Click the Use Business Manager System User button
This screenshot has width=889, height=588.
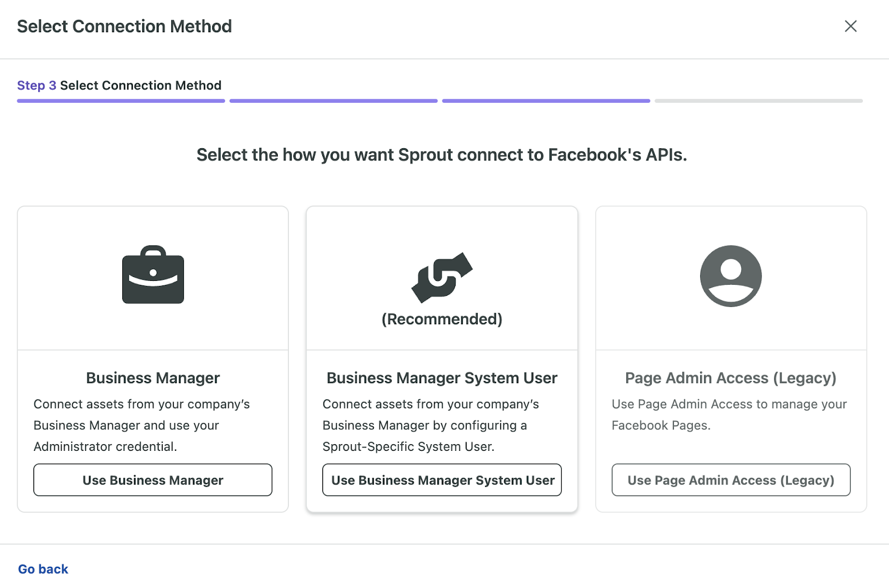442,480
